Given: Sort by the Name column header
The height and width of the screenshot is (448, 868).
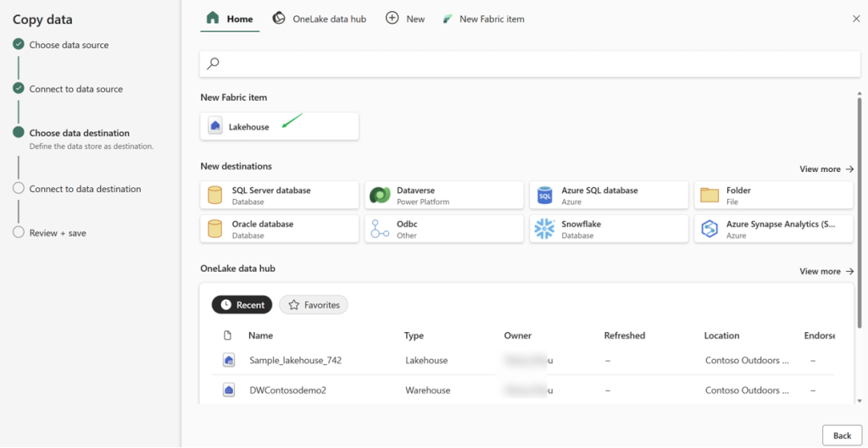Looking at the screenshot, I should (x=261, y=335).
